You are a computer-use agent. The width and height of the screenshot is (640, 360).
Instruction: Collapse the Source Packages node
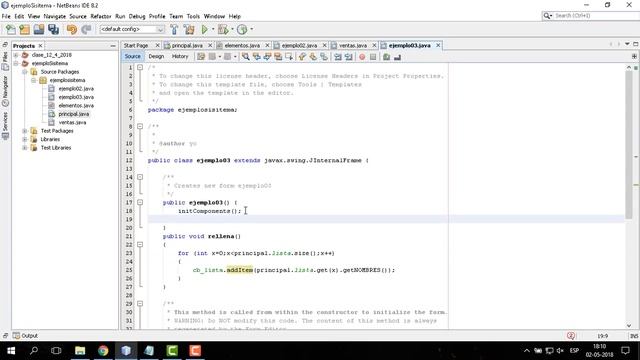coord(24,72)
